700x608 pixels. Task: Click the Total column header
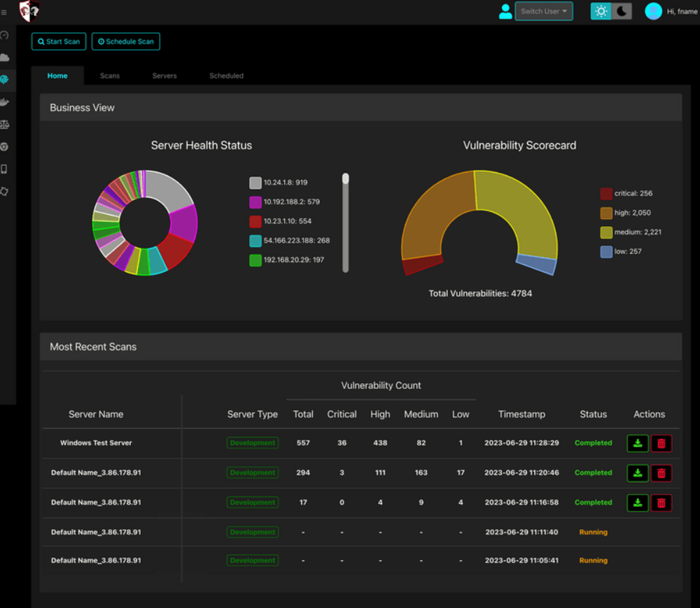tap(303, 414)
